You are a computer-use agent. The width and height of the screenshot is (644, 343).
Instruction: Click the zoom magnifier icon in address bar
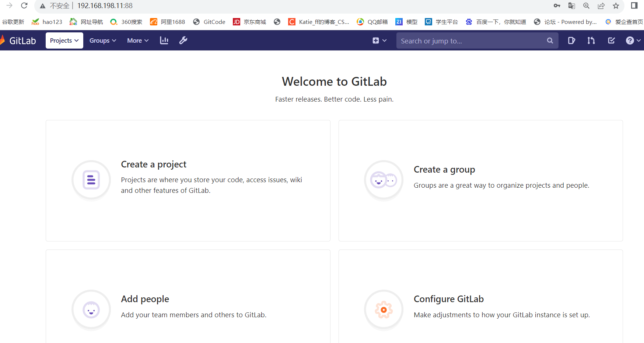(x=586, y=6)
